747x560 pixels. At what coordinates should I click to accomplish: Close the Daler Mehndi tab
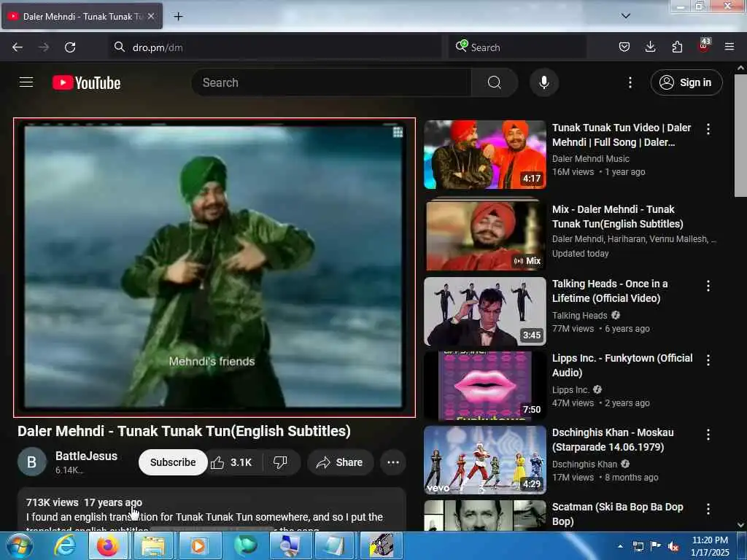coord(151,16)
